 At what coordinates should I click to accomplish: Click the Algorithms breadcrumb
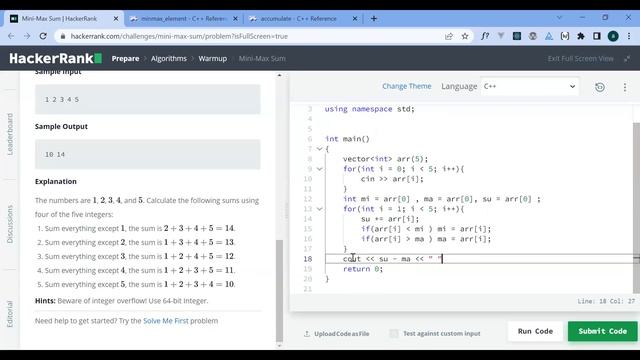coord(169,59)
